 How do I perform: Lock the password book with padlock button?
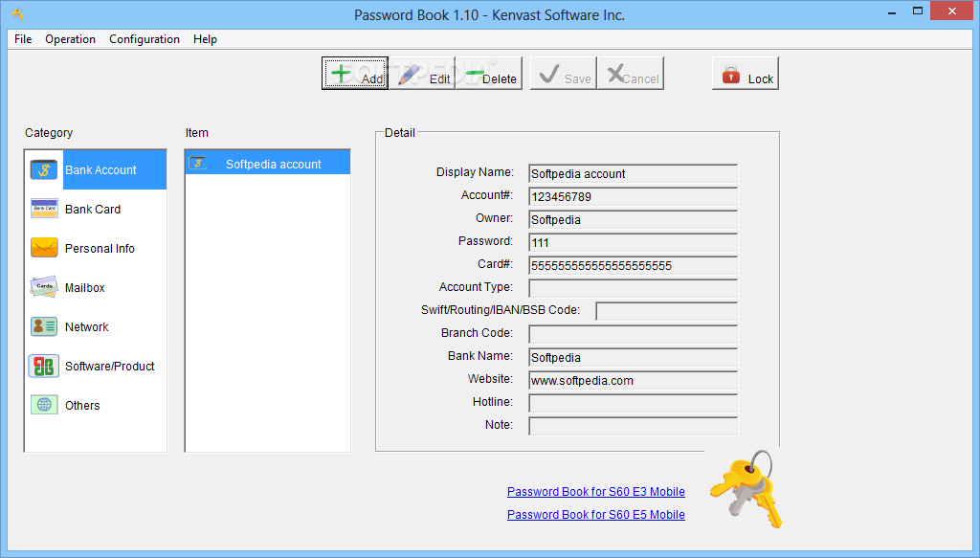(x=746, y=73)
